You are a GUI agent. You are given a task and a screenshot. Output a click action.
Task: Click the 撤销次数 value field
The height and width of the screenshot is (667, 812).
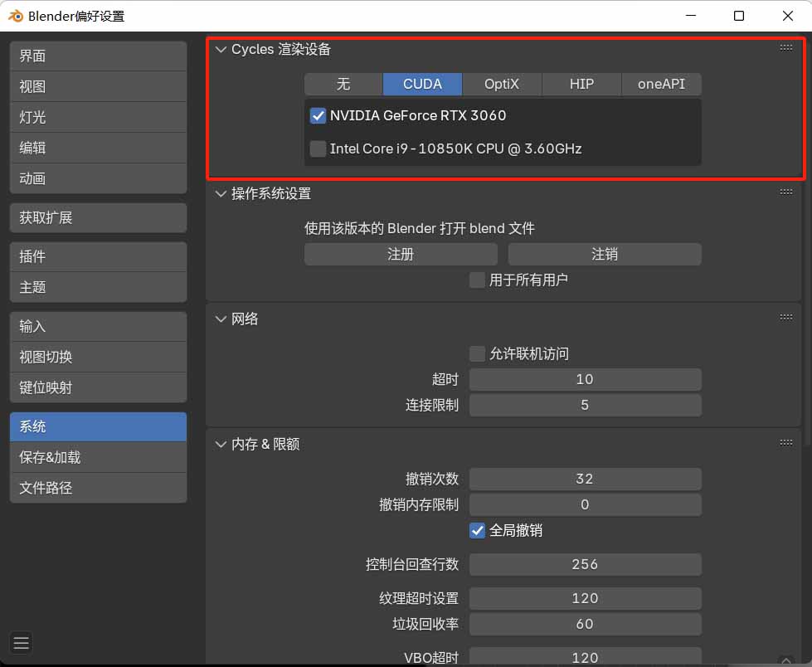click(x=586, y=479)
